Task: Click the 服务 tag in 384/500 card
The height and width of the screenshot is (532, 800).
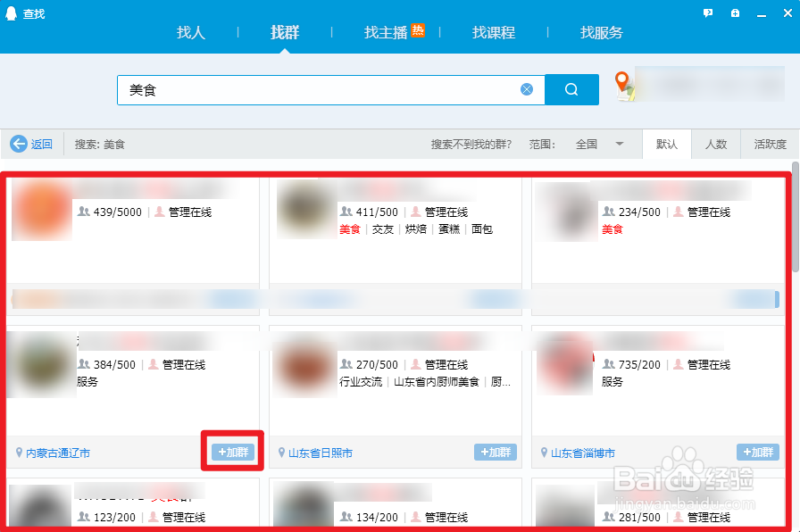Action: [87, 381]
